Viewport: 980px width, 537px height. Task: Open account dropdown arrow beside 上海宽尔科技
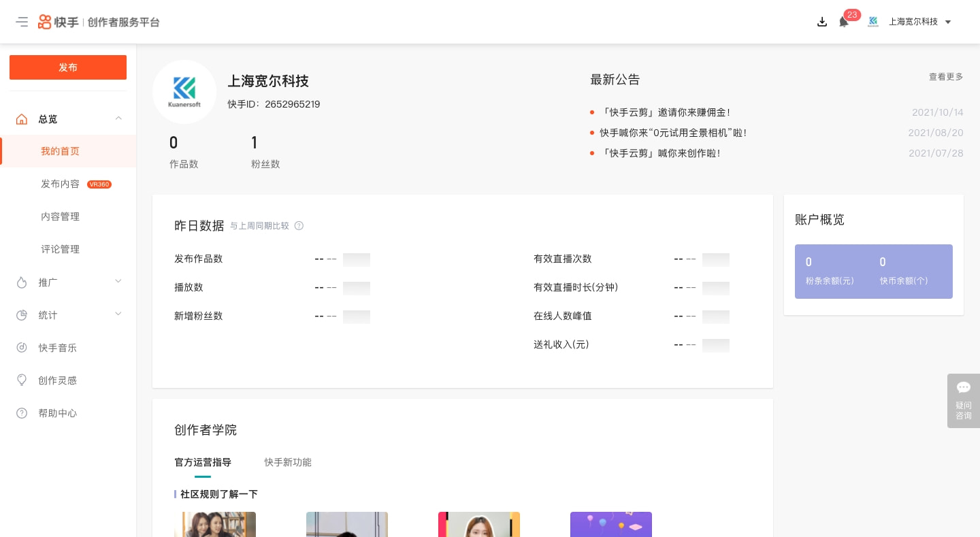(x=948, y=22)
